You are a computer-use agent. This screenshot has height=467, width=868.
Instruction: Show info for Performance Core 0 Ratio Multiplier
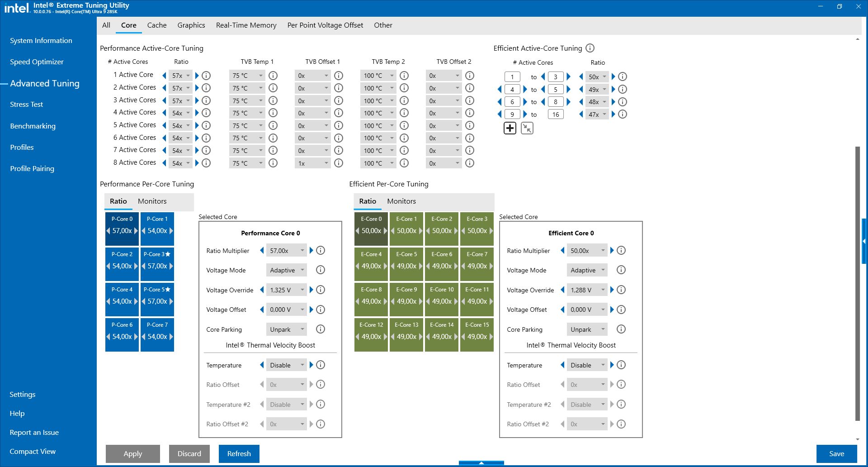click(x=321, y=250)
